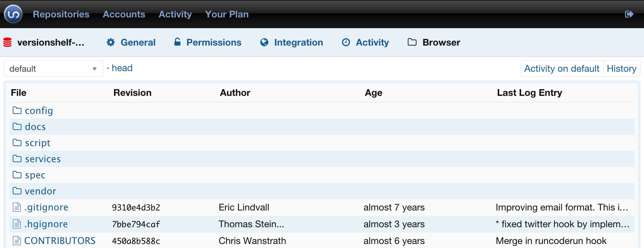This screenshot has width=644, height=248.
Task: Click the Integration globe icon
Action: [x=264, y=42]
